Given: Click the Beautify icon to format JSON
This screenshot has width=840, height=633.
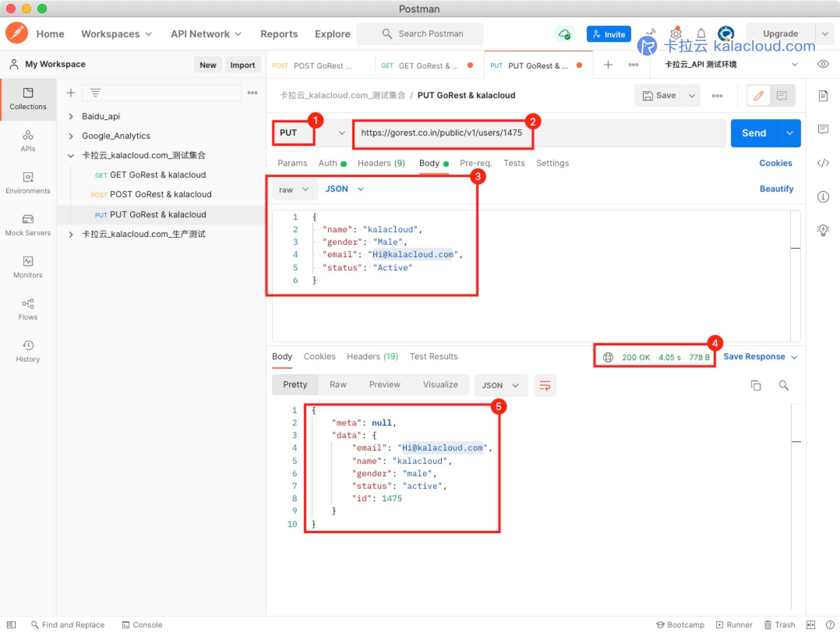Looking at the screenshot, I should click(x=778, y=189).
